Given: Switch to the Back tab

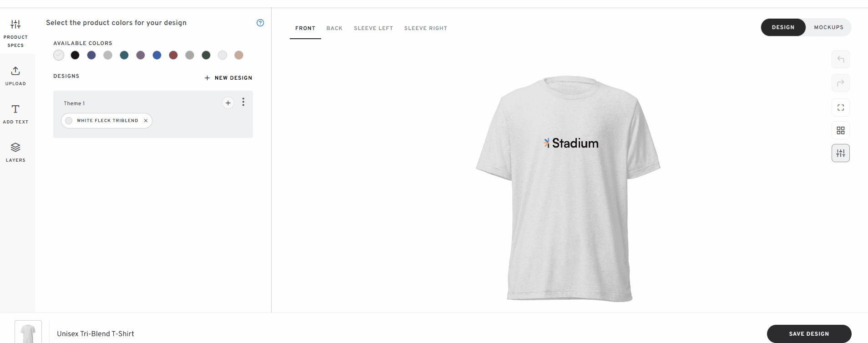Looking at the screenshot, I should pyautogui.click(x=334, y=28).
